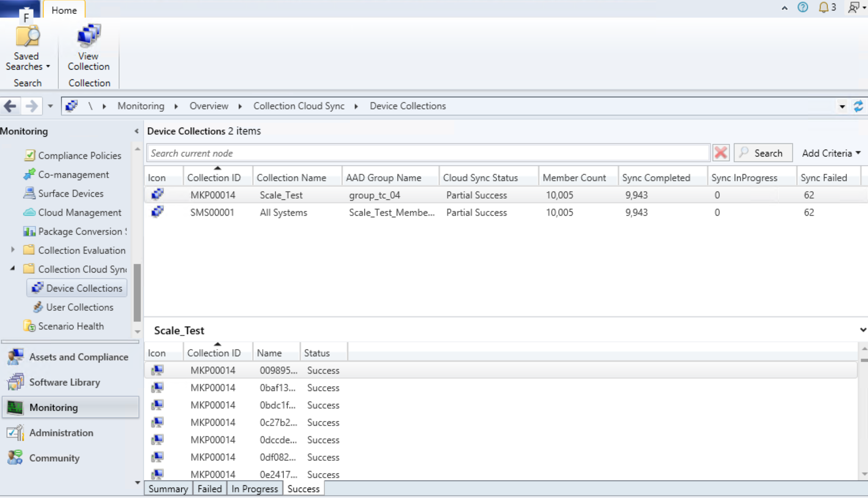Collapse the Scale_Test details pane chevron
The image size is (868, 498).
863,330
